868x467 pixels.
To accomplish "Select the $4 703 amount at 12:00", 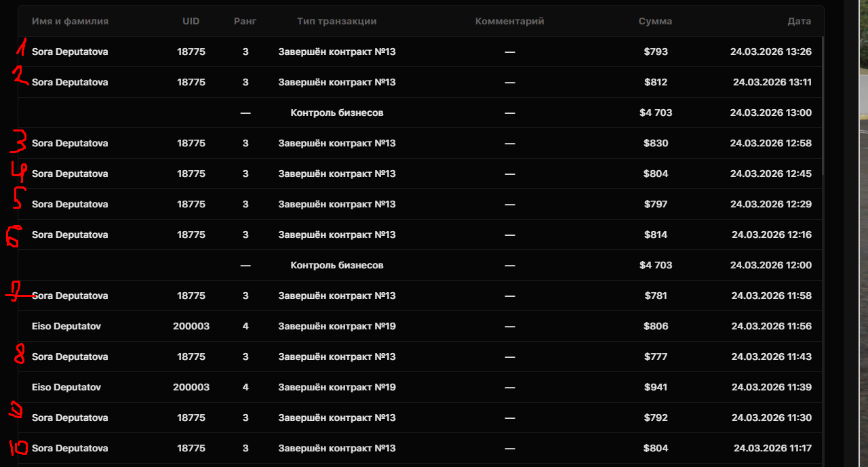I will coord(656,265).
